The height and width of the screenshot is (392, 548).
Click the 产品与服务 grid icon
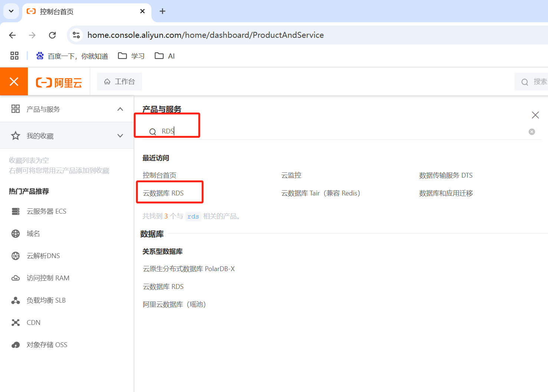(x=16, y=109)
